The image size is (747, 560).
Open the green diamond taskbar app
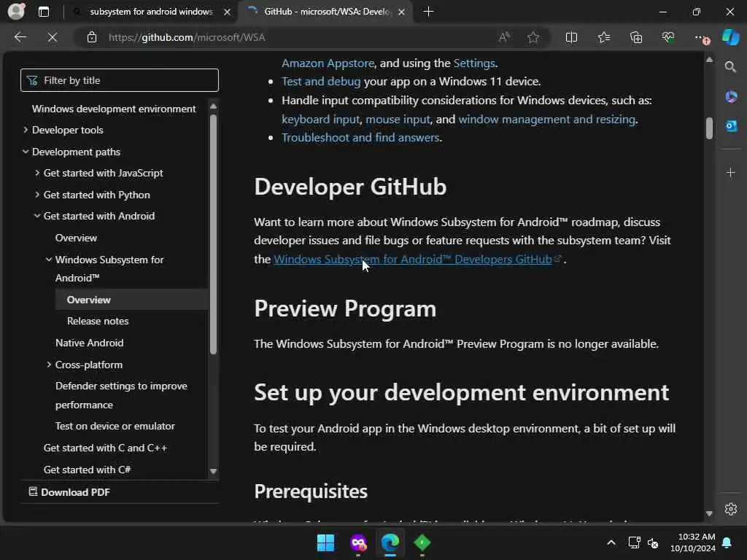coord(422,542)
